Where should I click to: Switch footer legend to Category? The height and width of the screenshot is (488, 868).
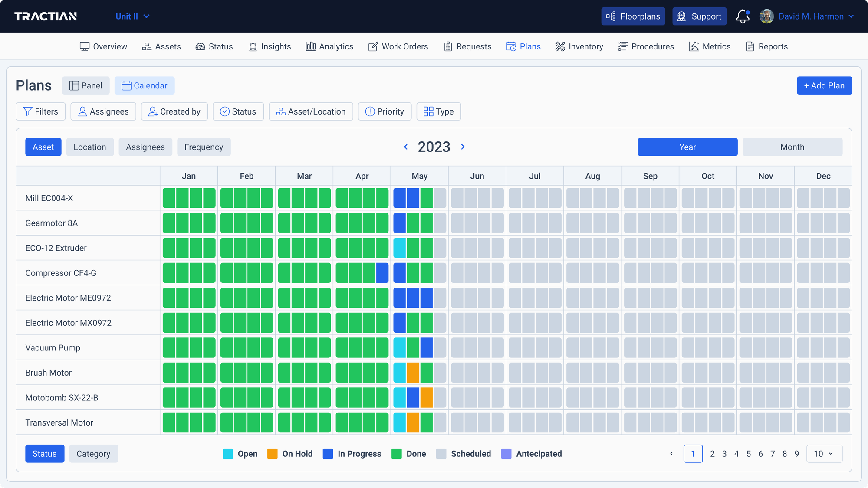click(x=93, y=453)
